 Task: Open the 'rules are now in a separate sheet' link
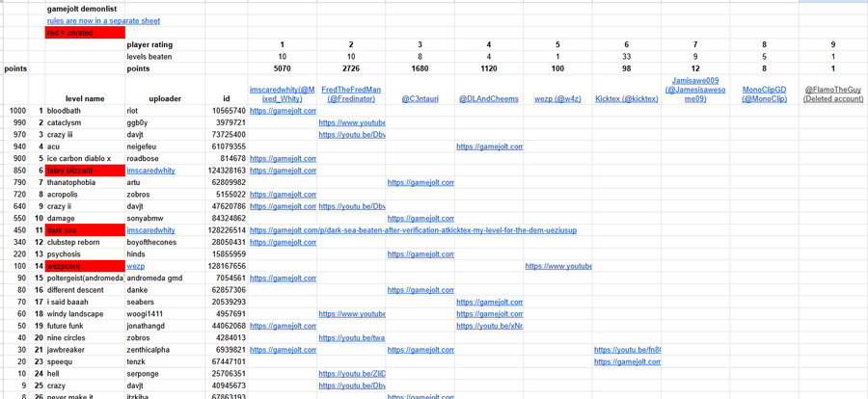[103, 21]
